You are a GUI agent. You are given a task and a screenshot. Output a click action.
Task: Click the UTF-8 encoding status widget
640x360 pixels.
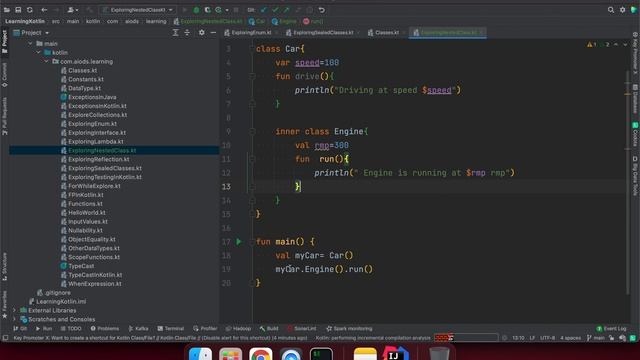tap(547, 338)
